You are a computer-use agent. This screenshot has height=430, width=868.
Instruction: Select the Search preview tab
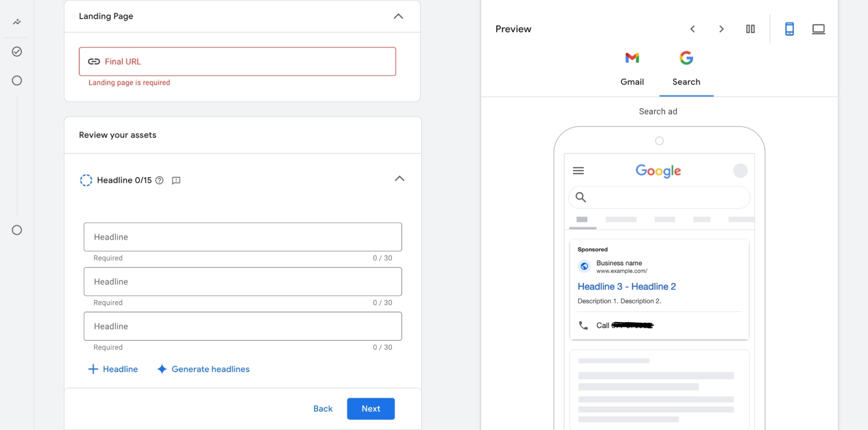[x=686, y=69]
